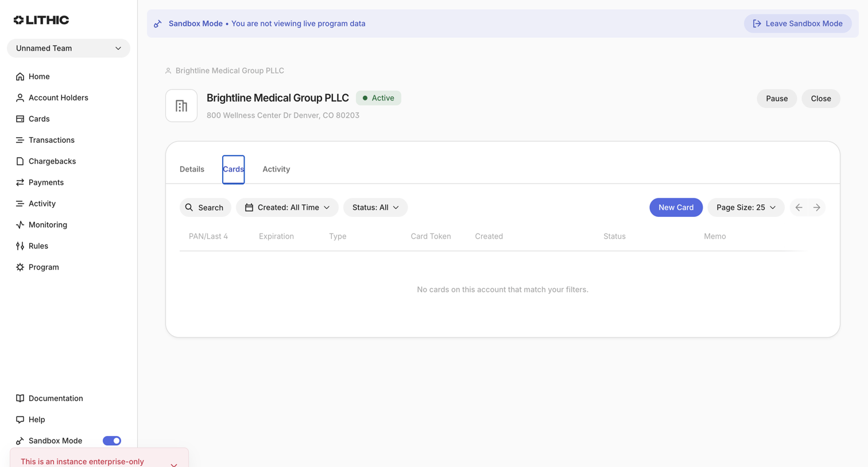Open Payments in the sidebar
Image resolution: width=868 pixels, height=467 pixels.
[46, 182]
